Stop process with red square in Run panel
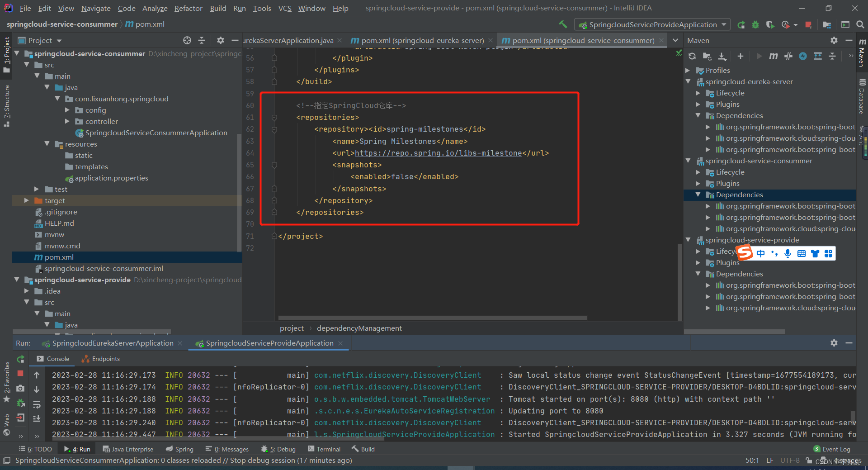868x470 pixels. pos(20,373)
